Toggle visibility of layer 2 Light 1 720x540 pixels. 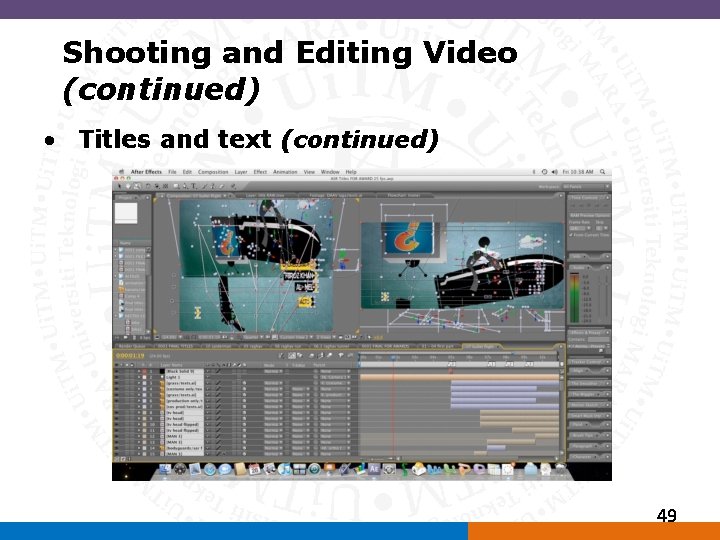pyautogui.click(x=117, y=377)
